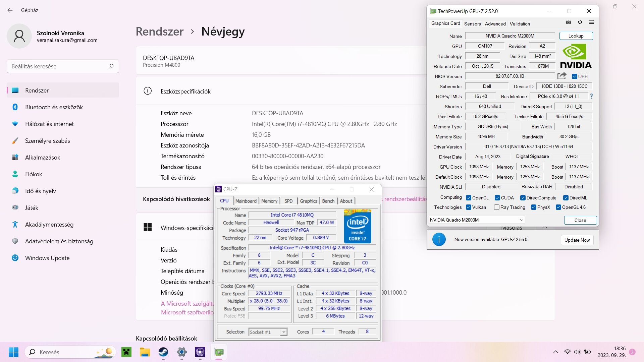Switch to GPU-Z Validation tab
The height and width of the screenshot is (362, 644).
click(520, 24)
